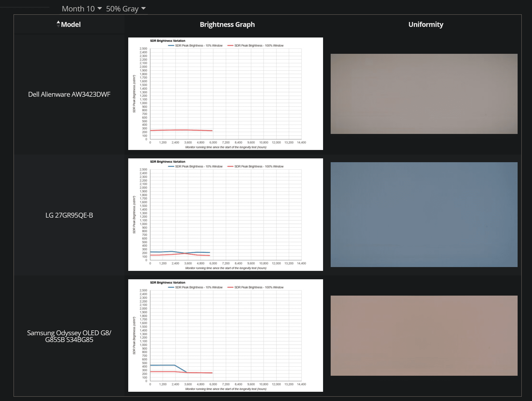This screenshot has width=532, height=401.
Task: Click 100% Window legend in LG graph
Action: pyautogui.click(x=255, y=167)
